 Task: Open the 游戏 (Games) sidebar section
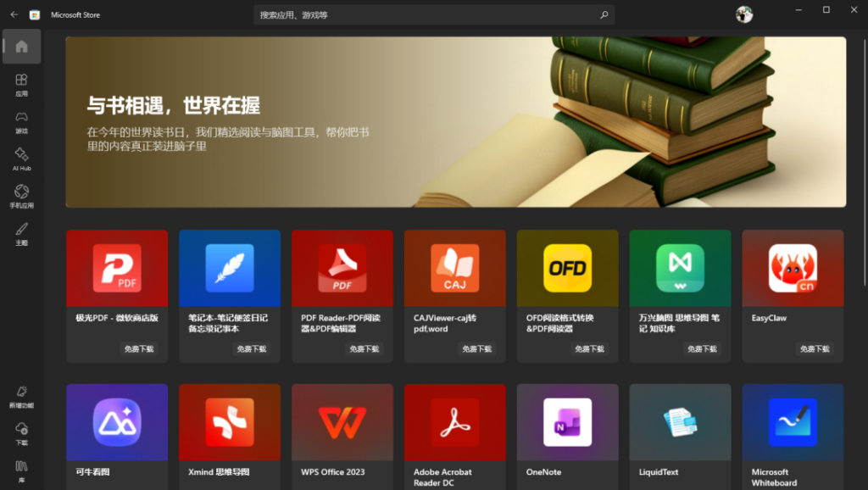(21, 122)
